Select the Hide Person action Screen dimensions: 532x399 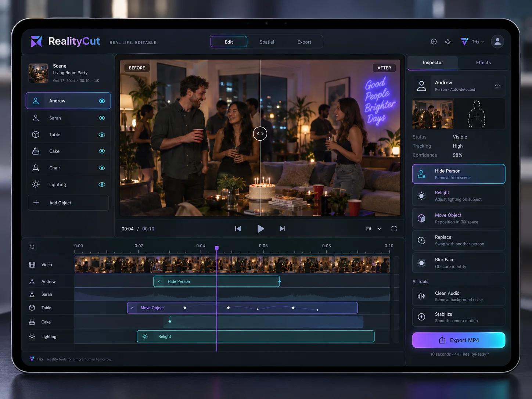[459, 174]
